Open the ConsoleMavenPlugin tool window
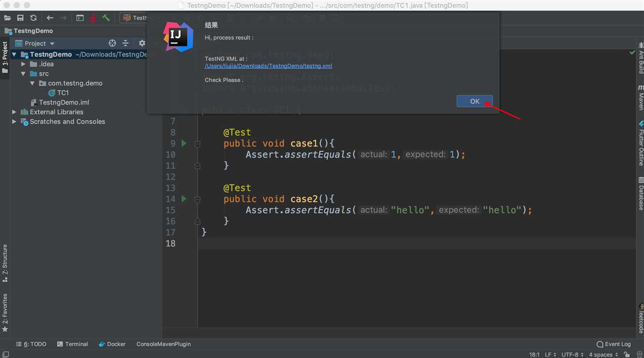 pyautogui.click(x=164, y=344)
